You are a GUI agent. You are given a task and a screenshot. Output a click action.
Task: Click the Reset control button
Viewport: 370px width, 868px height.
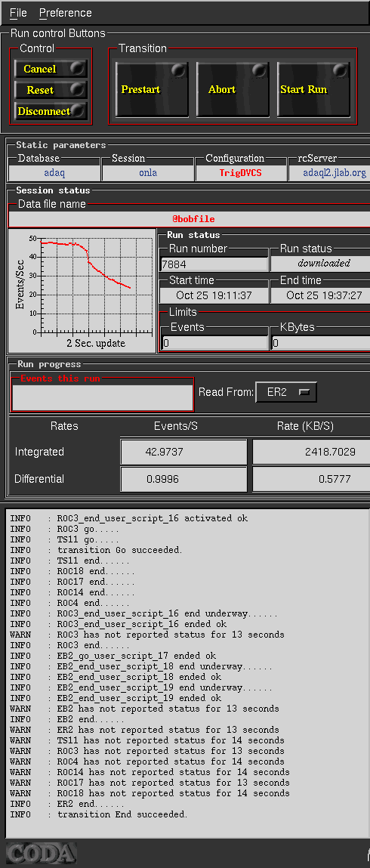(x=51, y=90)
